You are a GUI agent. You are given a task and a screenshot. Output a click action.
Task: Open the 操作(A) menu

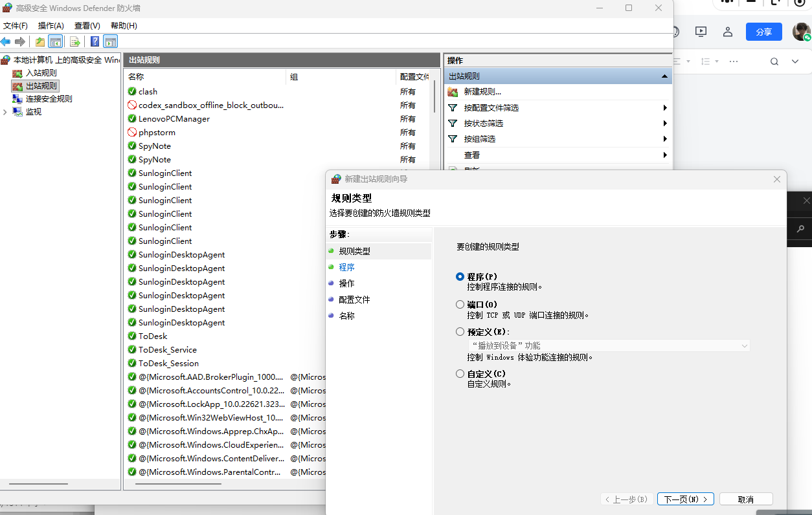click(x=51, y=26)
